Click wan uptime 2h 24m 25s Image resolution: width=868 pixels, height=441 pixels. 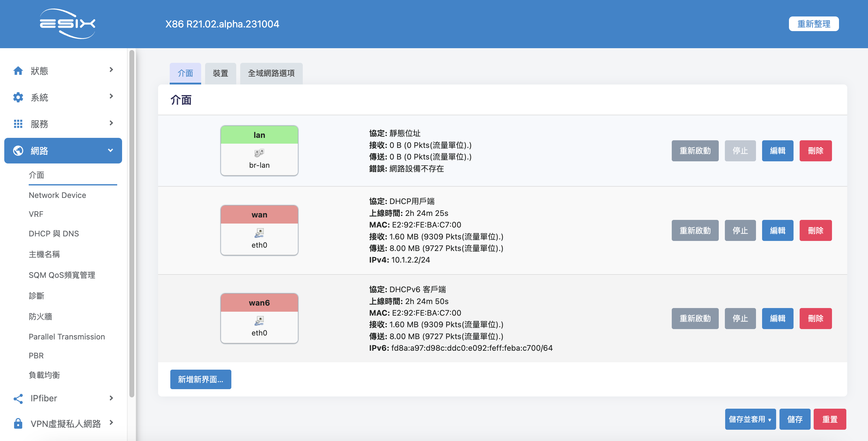coord(426,213)
